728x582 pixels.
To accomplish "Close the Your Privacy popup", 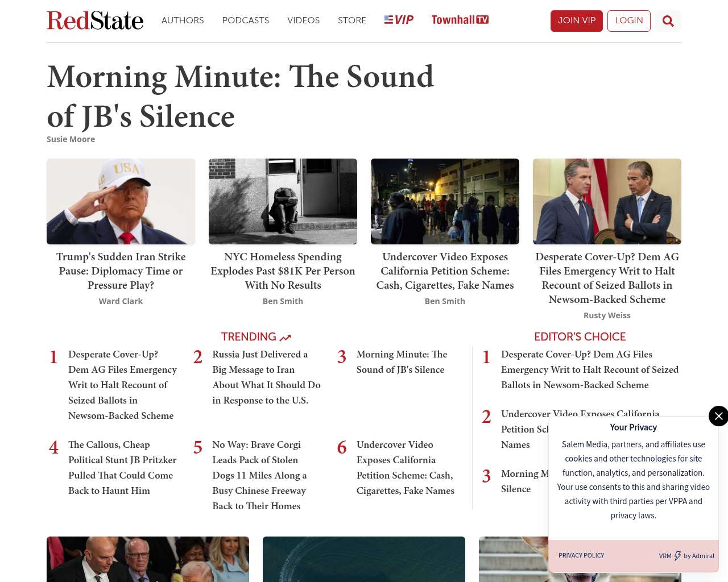I will coord(718,416).
